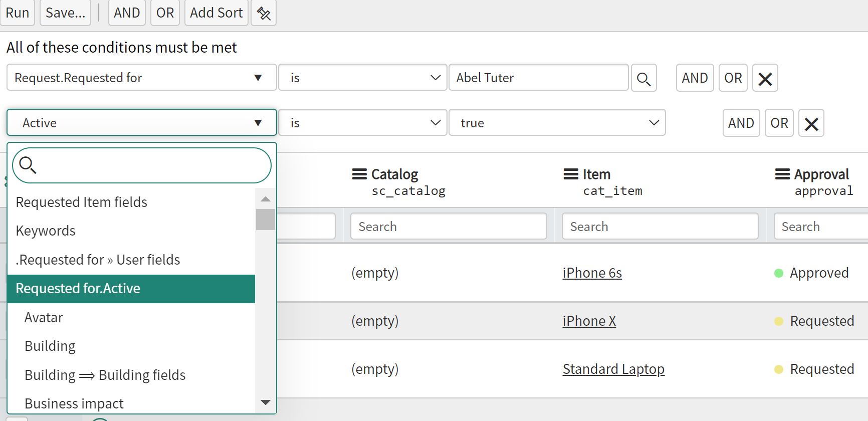868x421 pixels.
Task: Add top-level AND condition
Action: (x=127, y=13)
